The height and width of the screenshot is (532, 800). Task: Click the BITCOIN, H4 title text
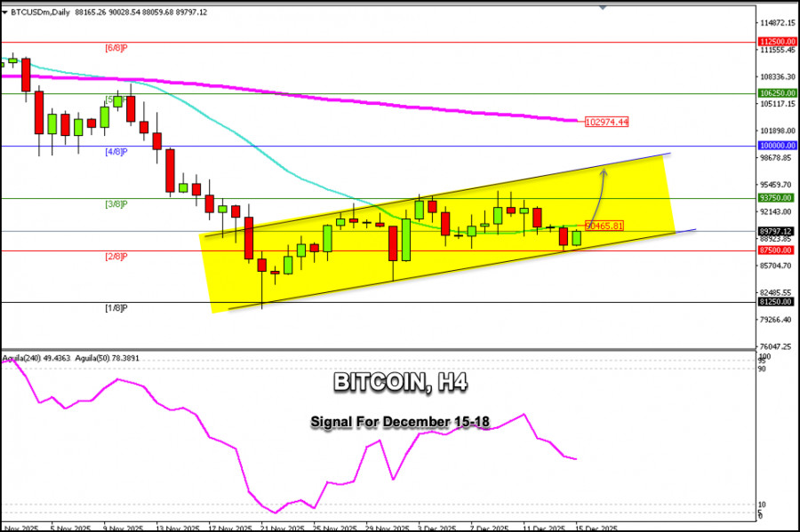401,382
